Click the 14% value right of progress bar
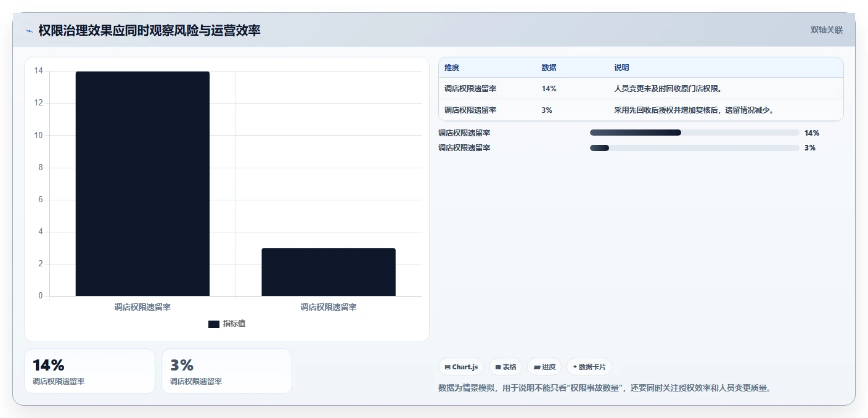The width and height of the screenshot is (868, 418). point(811,133)
